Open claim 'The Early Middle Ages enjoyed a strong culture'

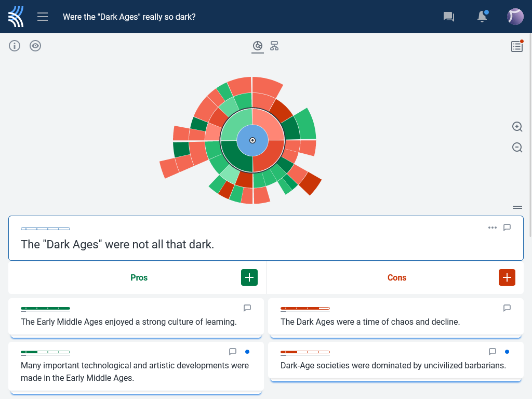[129, 322]
